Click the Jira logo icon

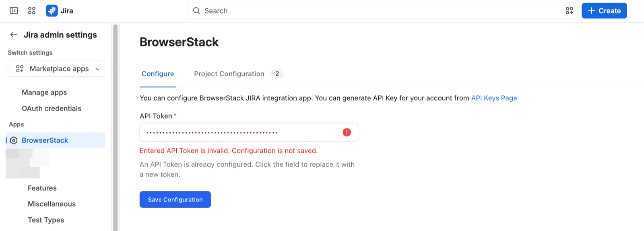pos(52,11)
